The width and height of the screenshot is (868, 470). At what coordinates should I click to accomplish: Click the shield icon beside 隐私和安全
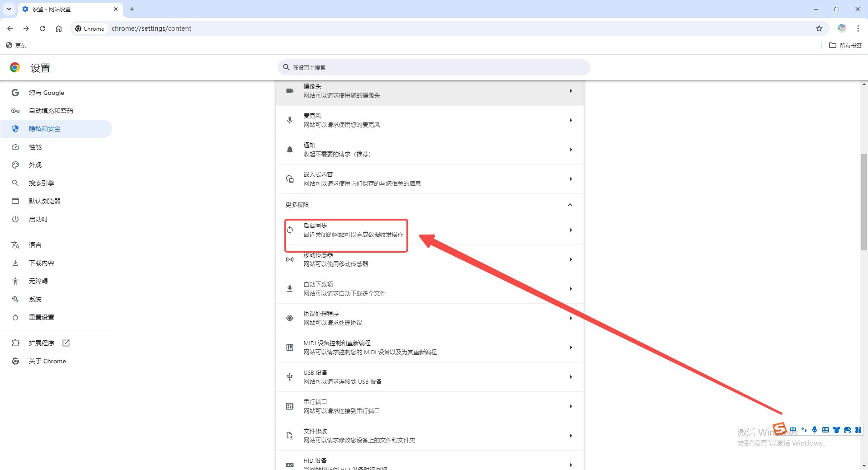(x=15, y=129)
